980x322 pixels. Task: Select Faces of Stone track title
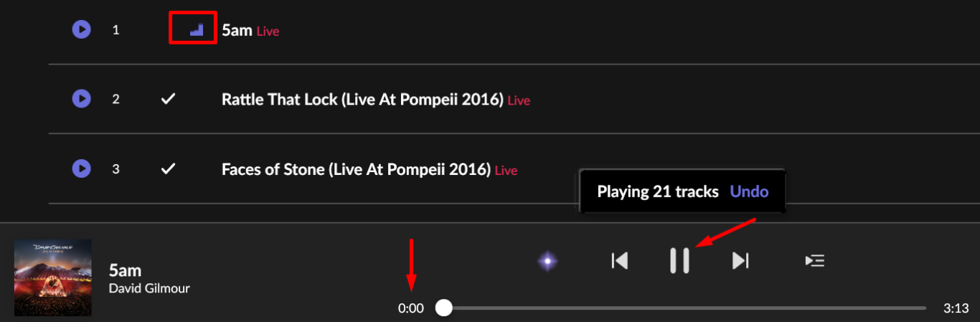tap(356, 169)
